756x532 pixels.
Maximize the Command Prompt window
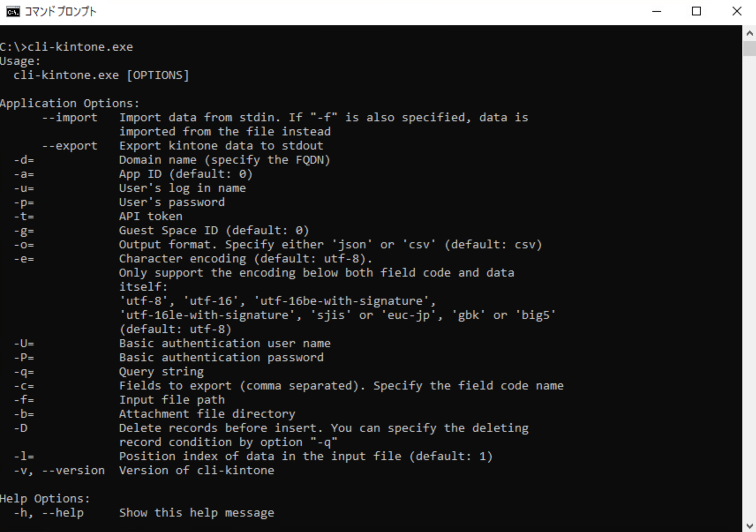click(x=696, y=11)
